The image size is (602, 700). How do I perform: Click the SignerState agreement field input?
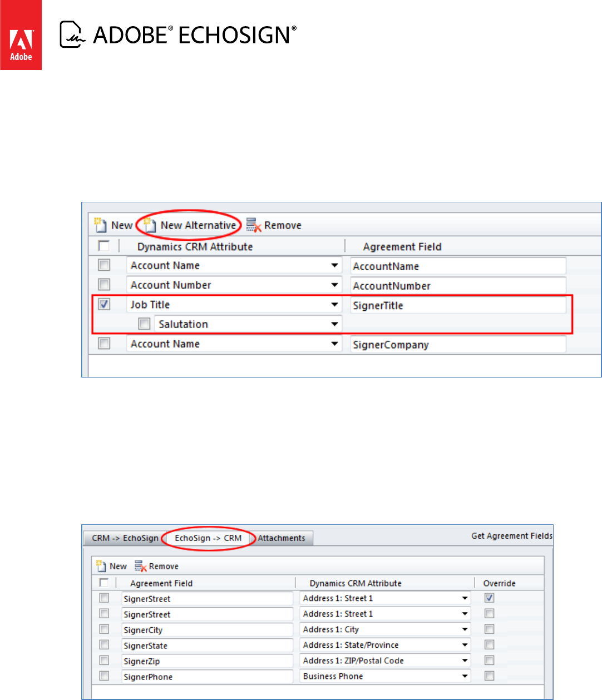tap(207, 646)
